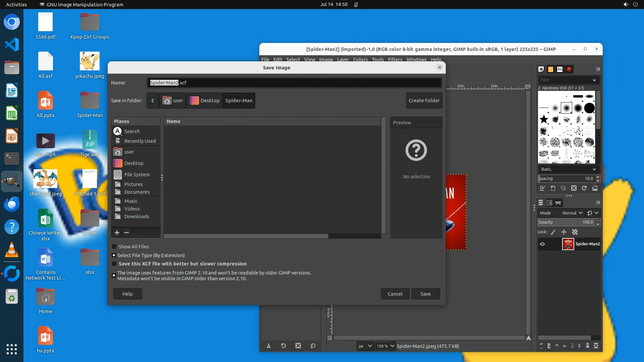Click the Create Folder button
The image size is (644, 362).
coord(424,101)
